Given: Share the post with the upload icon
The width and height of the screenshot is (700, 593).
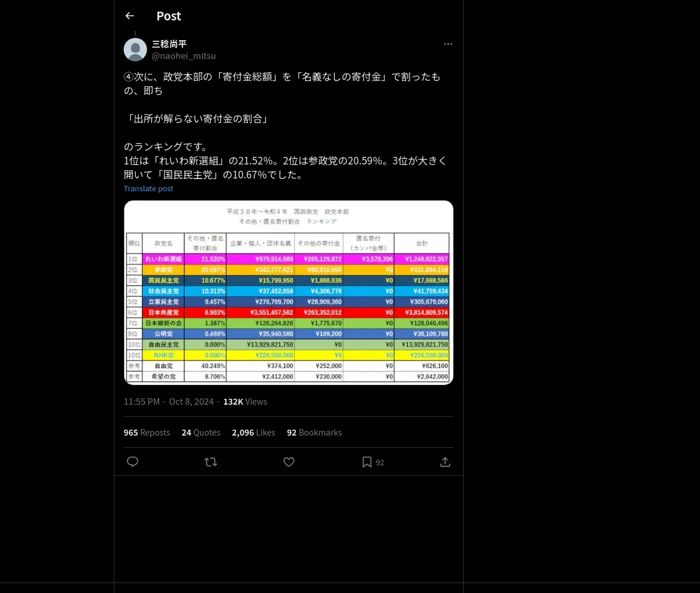Looking at the screenshot, I should tap(445, 462).
